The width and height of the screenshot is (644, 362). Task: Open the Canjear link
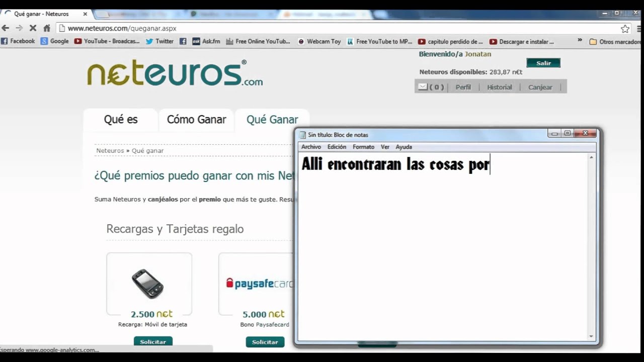(x=540, y=87)
